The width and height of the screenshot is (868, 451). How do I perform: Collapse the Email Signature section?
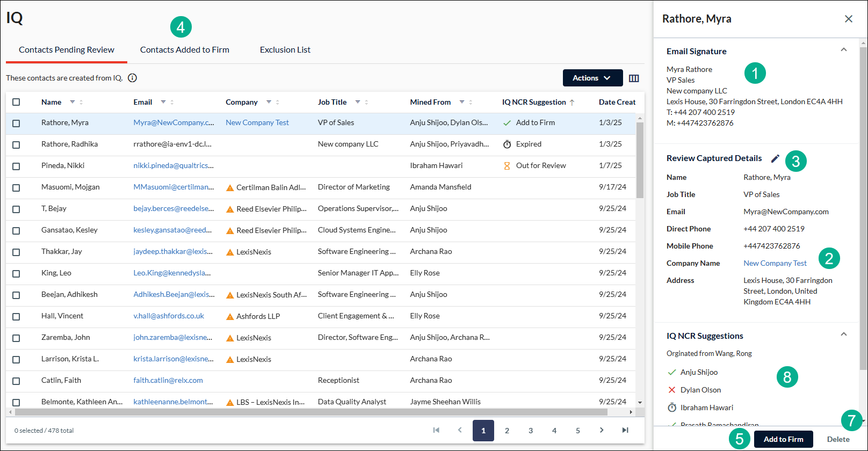click(844, 50)
